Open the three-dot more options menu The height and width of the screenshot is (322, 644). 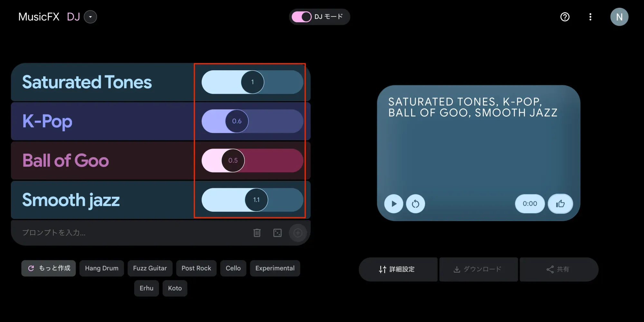(x=590, y=17)
